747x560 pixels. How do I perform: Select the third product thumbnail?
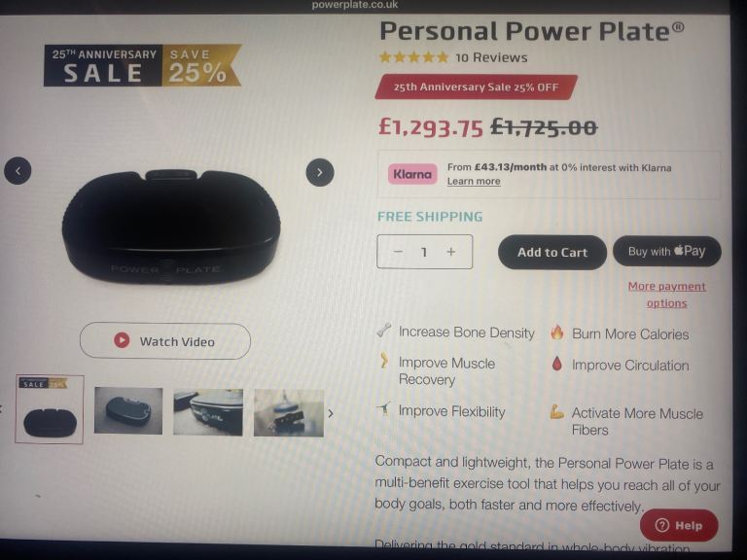tap(208, 412)
